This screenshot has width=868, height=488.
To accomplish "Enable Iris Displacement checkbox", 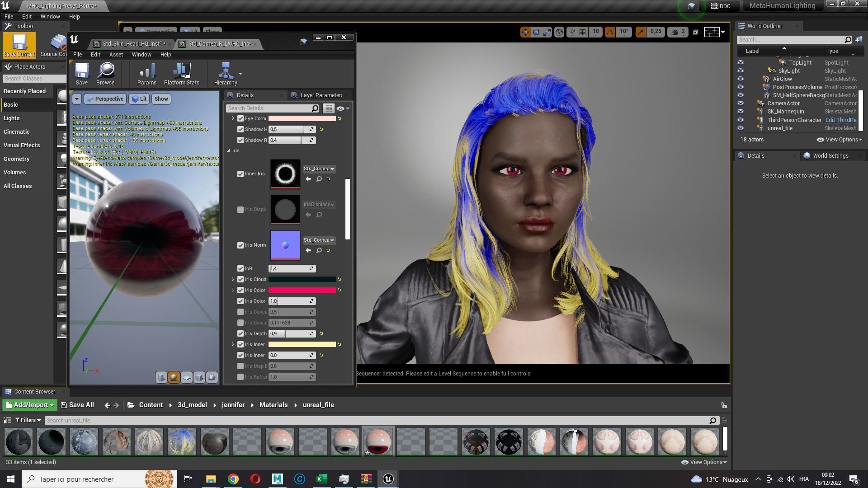I will (241, 210).
